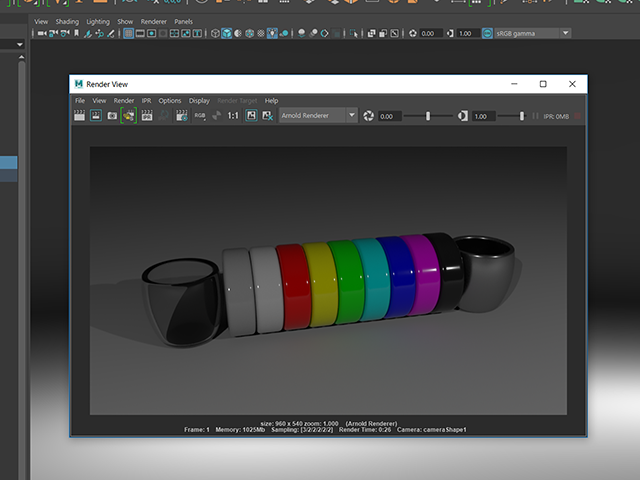This screenshot has height=480, width=640.
Task: Click the Grease pencil icon in viewport toolbar
Action: (x=111, y=33)
